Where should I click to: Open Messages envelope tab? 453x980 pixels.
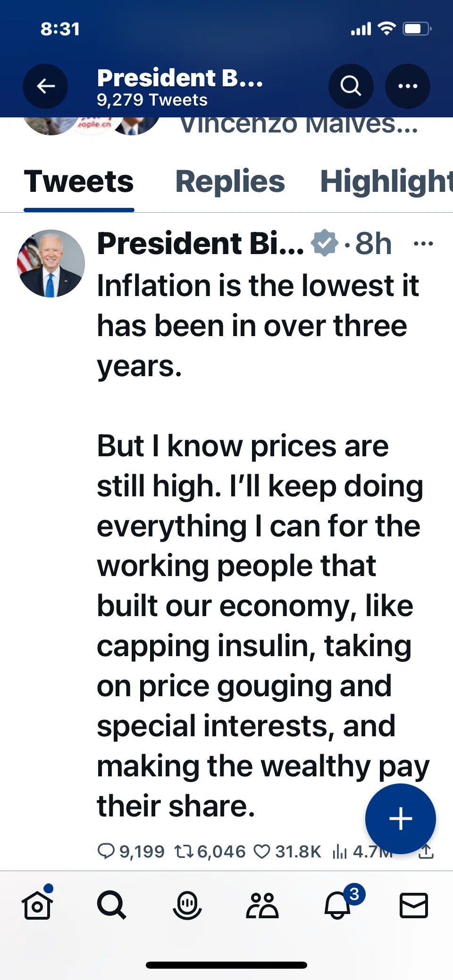coord(413,905)
